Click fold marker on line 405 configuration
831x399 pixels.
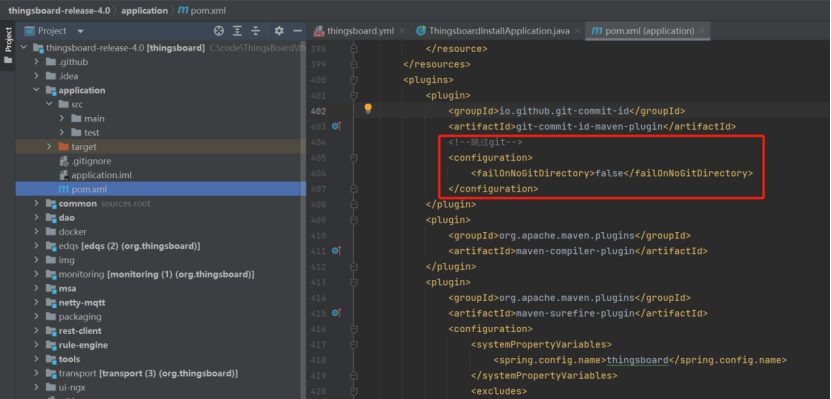(354, 157)
